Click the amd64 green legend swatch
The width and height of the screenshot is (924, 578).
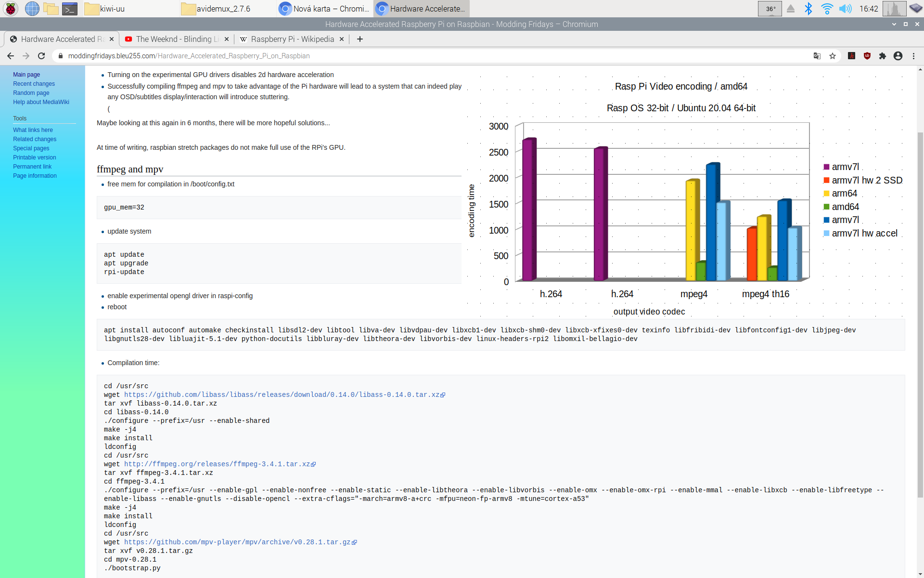coord(826,207)
